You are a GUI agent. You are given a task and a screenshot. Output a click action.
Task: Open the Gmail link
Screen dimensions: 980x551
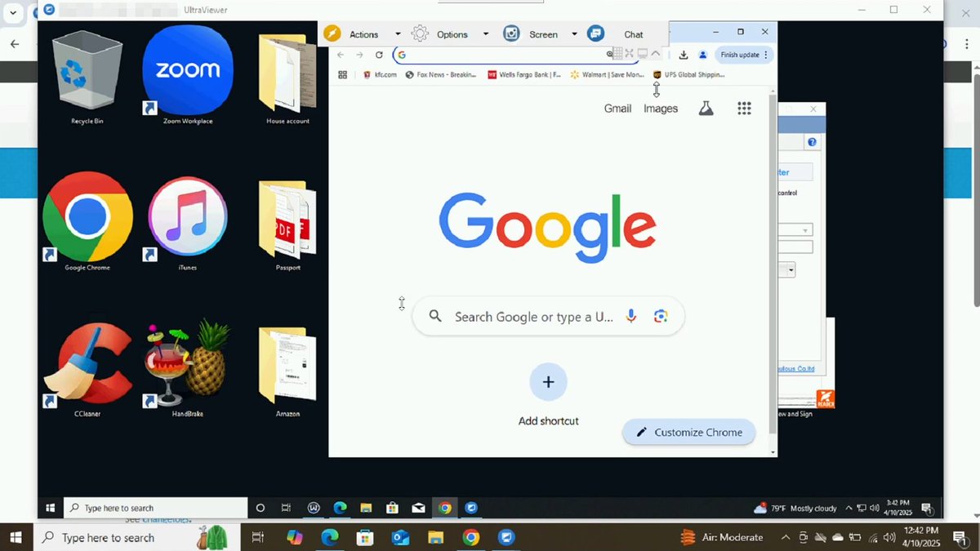click(617, 109)
